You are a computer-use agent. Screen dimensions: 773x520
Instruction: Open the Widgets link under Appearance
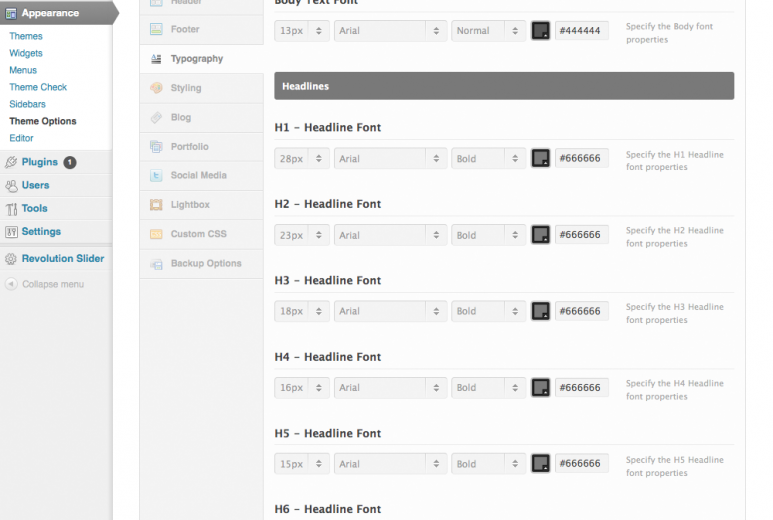click(26, 53)
